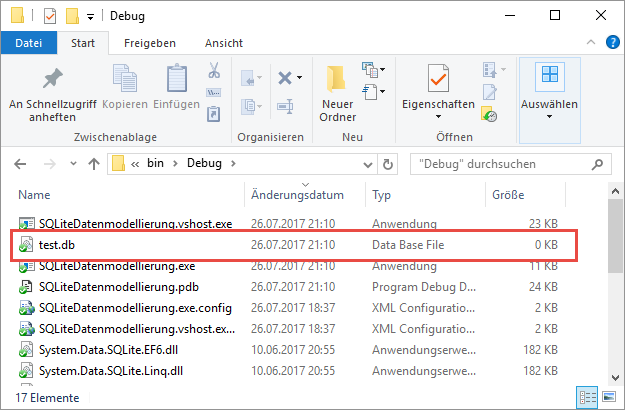Expand breadcrumb chevron after bin
Screen dimensions: 625x410
tap(175, 163)
